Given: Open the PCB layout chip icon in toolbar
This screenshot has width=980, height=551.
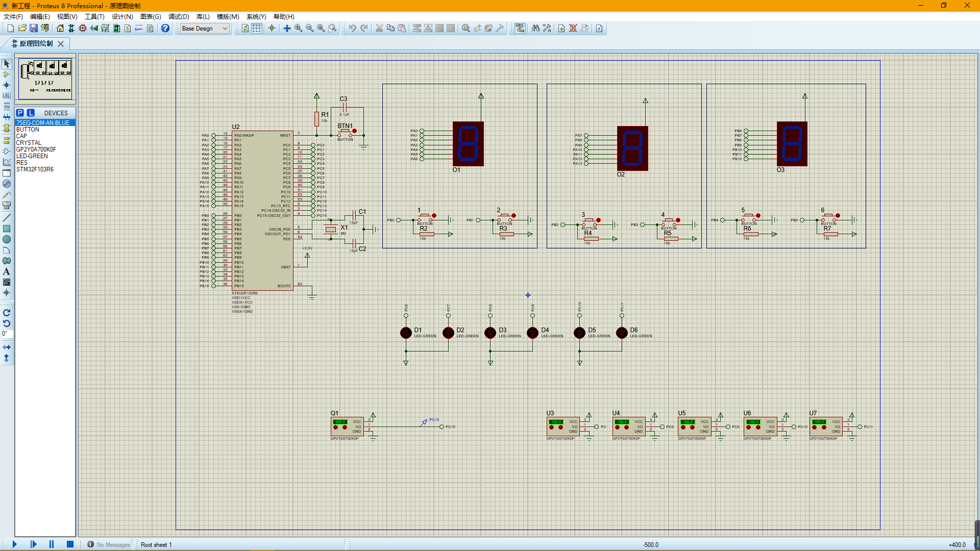Looking at the screenshot, I should click(83, 29).
